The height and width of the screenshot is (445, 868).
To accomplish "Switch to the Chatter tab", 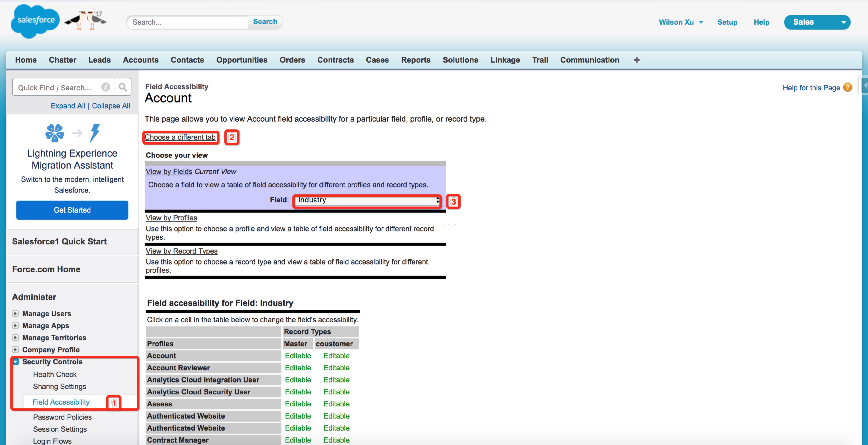I will point(63,60).
